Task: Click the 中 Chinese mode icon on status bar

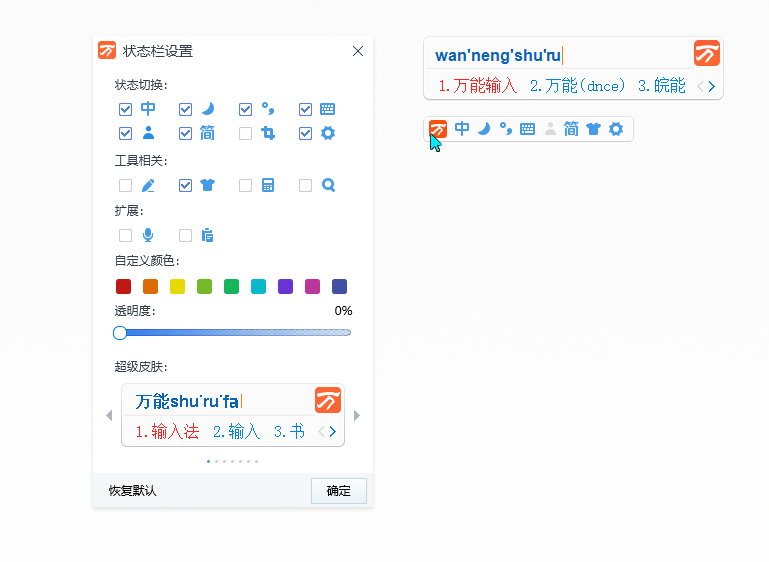Action: point(462,129)
